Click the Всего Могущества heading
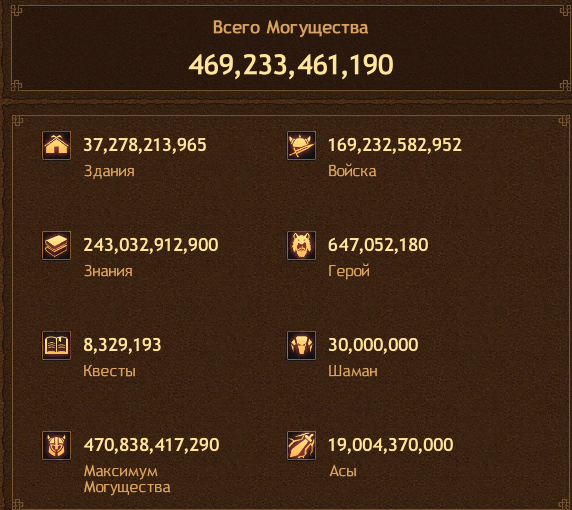 pos(290,28)
